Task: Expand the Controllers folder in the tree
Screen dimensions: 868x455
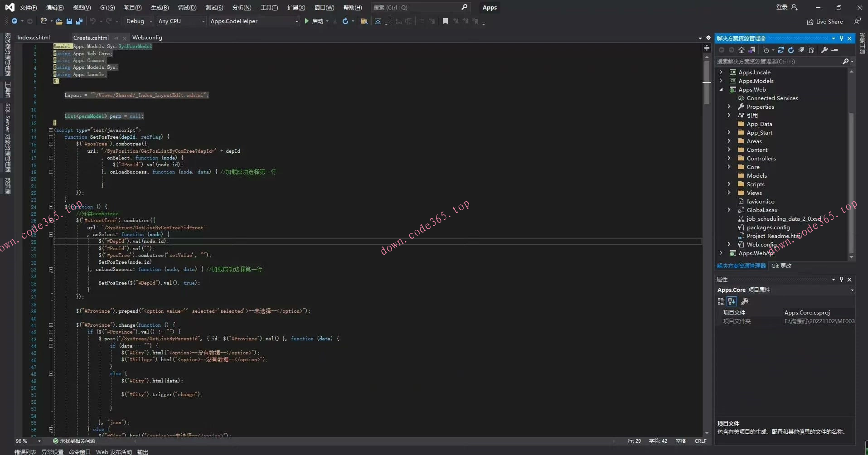Action: point(729,159)
